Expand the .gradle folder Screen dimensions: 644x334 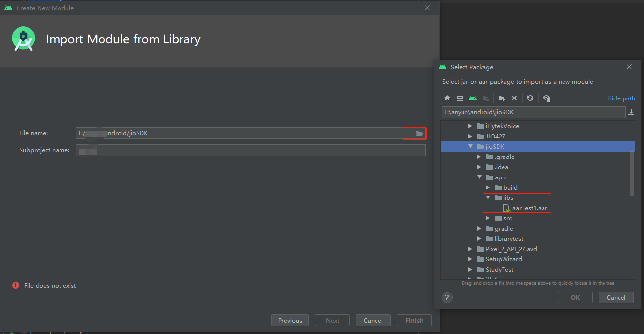point(479,157)
